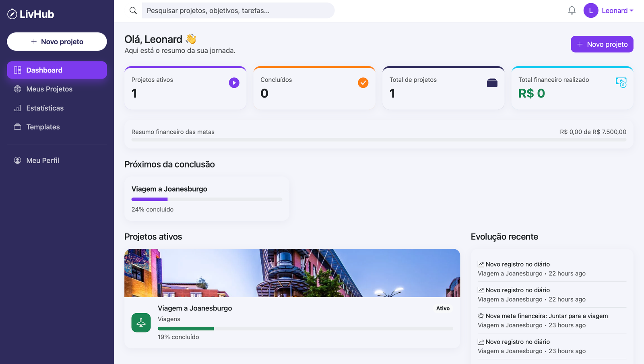This screenshot has width=644, height=364.
Task: Click '19% concluído' text
Action: point(178,337)
